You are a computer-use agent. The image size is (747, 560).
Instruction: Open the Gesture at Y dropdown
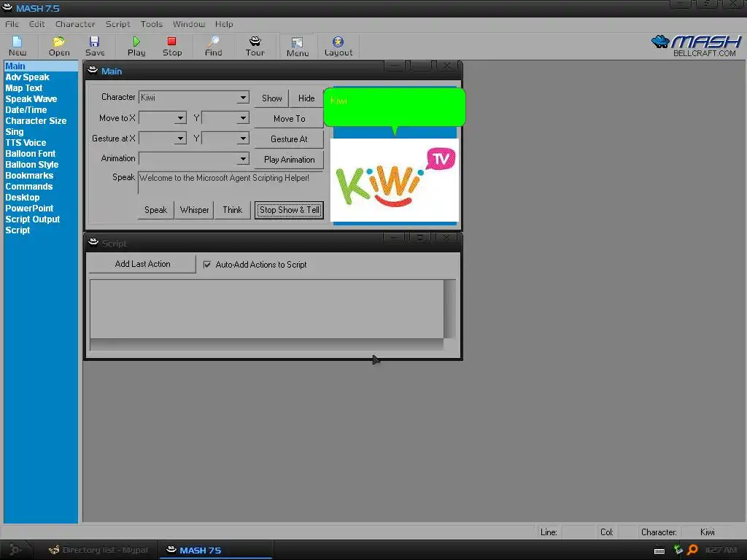(x=243, y=138)
